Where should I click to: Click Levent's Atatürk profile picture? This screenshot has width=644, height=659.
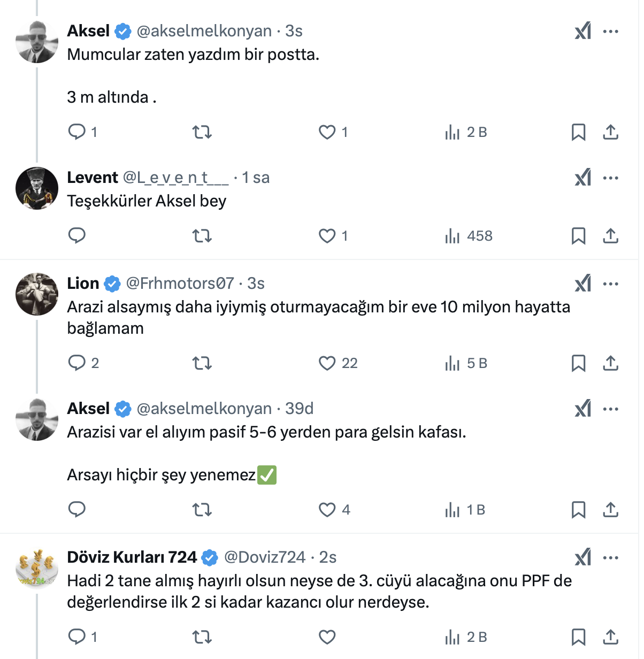(37, 188)
